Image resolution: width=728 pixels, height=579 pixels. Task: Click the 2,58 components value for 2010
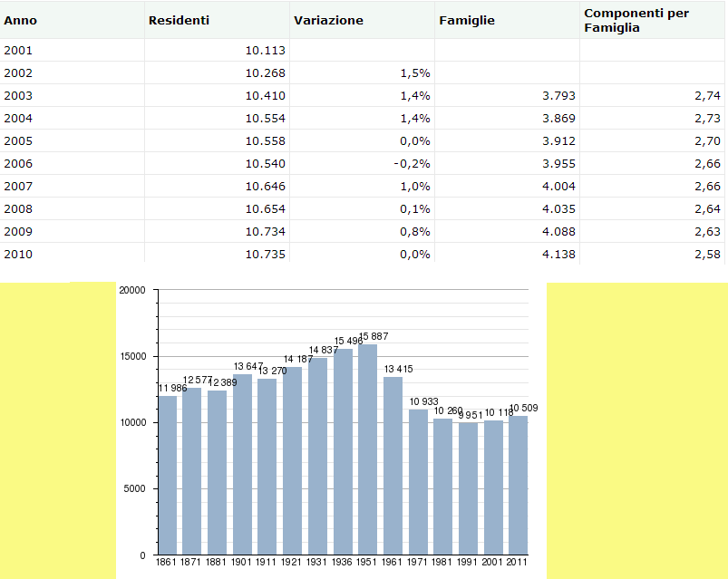point(705,254)
